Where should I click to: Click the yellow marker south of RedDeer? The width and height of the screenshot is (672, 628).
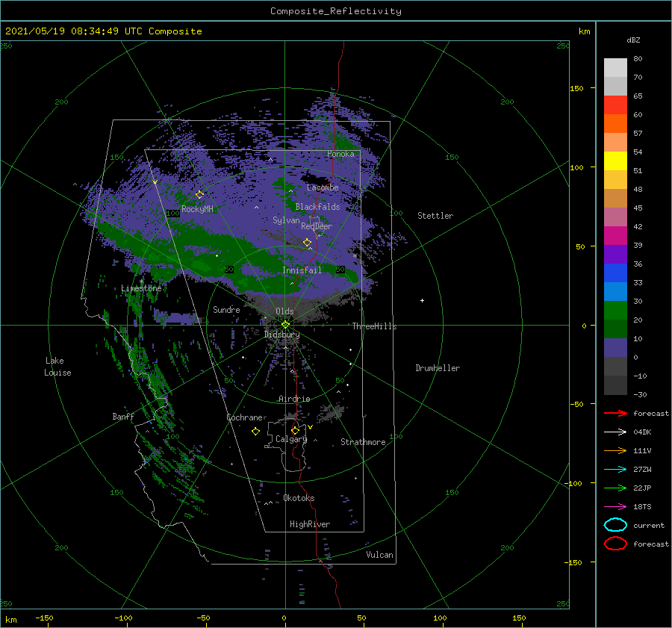[307, 243]
